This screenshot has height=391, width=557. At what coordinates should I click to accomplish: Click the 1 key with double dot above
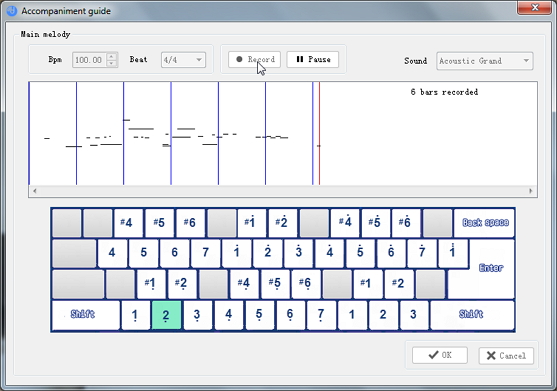pyautogui.click(x=453, y=254)
